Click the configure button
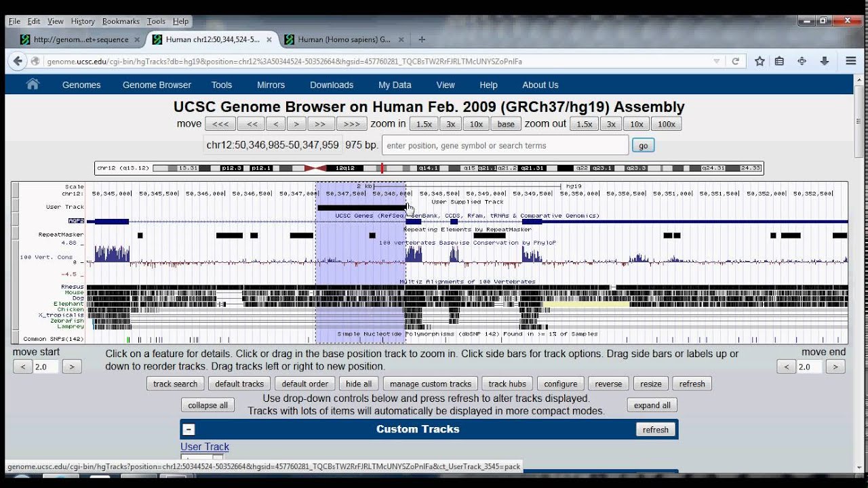The height and width of the screenshot is (488, 868). click(x=561, y=384)
